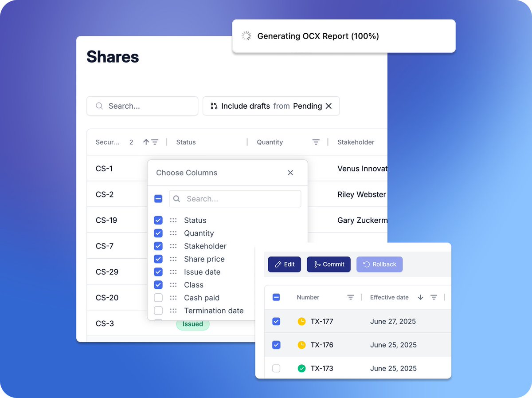
Task: Click the Stakeholder column header
Action: pyautogui.click(x=356, y=142)
